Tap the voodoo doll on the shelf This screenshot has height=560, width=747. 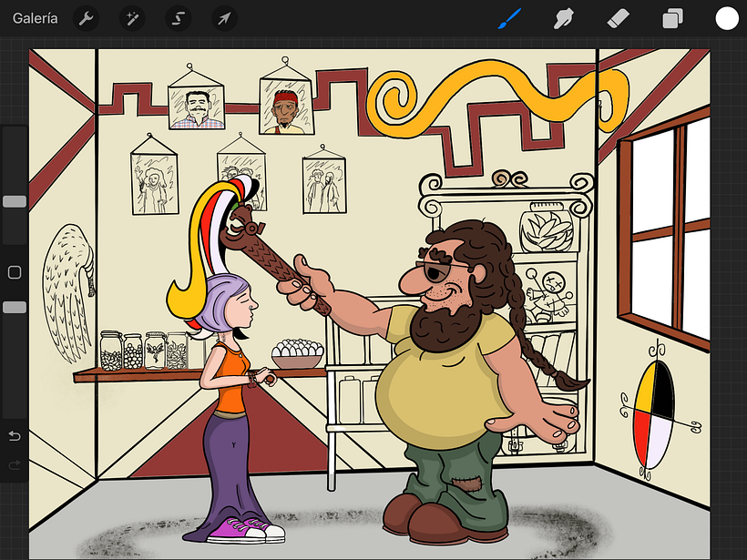[x=548, y=293]
